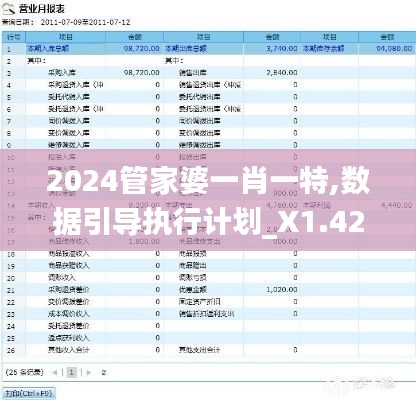Open the 本期库存余额 link in row 1
416x400 pixels.
coord(323,49)
